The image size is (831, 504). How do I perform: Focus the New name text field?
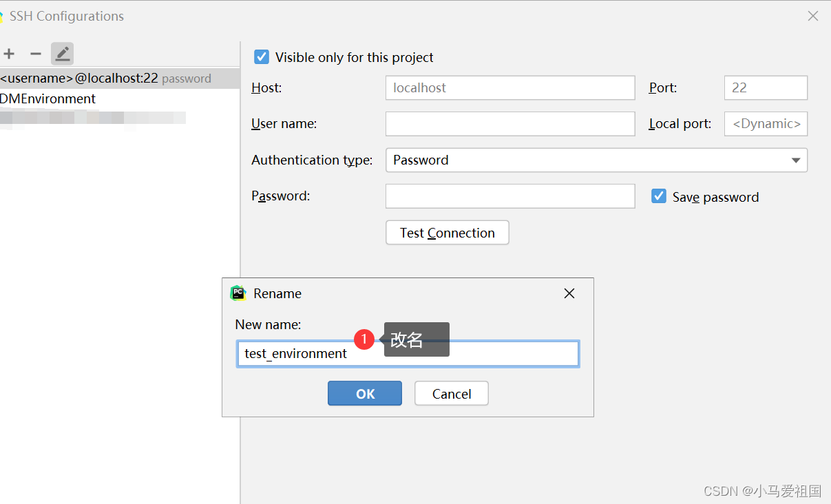point(408,353)
